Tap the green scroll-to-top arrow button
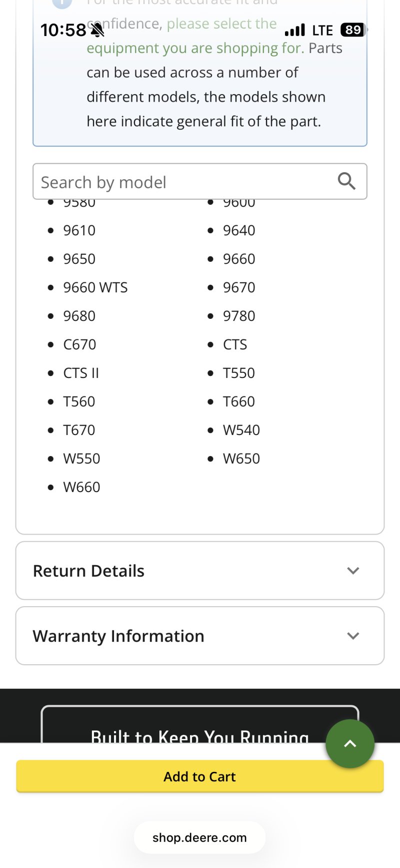This screenshot has width=400, height=868. pyautogui.click(x=350, y=744)
